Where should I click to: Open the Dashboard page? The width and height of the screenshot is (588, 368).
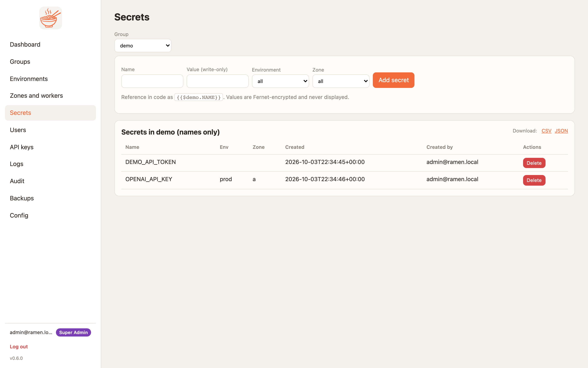50,45
